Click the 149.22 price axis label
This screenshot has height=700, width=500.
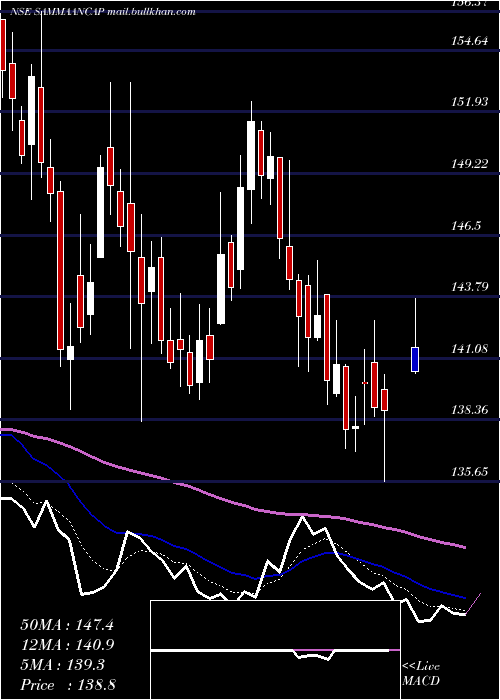[470, 164]
